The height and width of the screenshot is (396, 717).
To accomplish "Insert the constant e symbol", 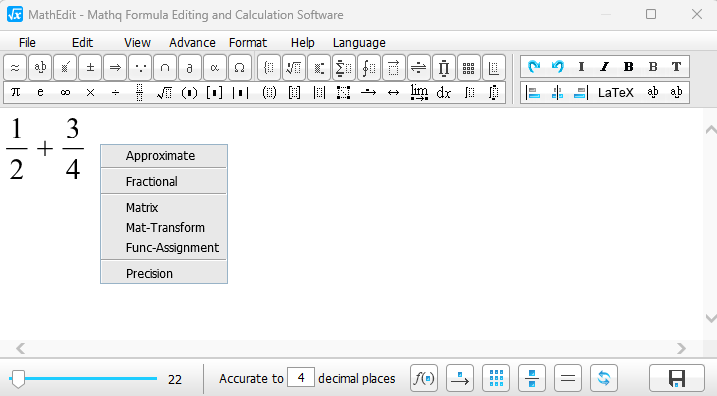I will pos(40,92).
